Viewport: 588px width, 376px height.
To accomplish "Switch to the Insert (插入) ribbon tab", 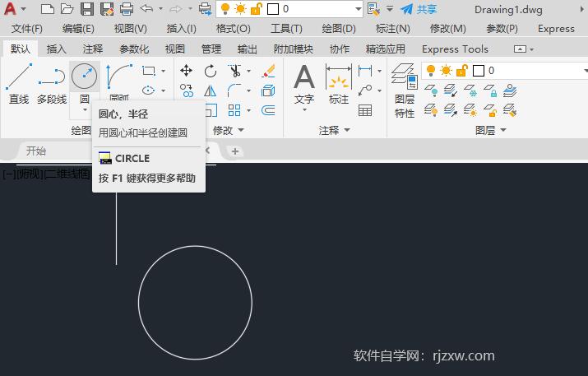I will coord(56,49).
